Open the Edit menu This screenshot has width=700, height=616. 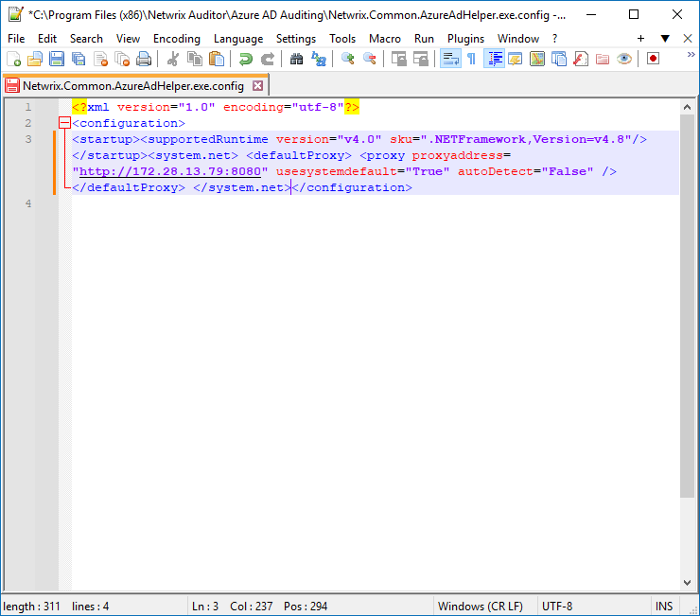tap(47, 39)
